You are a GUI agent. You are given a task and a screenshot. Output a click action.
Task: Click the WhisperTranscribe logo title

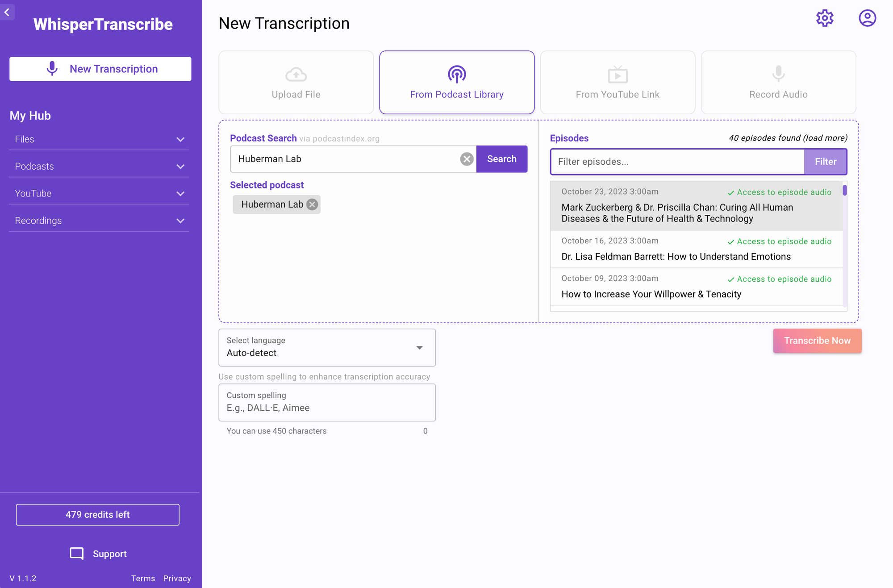[103, 24]
